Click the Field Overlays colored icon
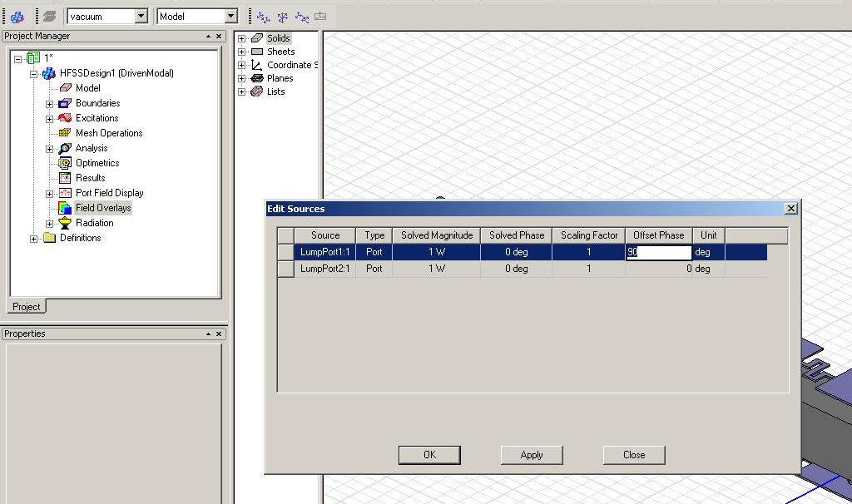 click(65, 207)
